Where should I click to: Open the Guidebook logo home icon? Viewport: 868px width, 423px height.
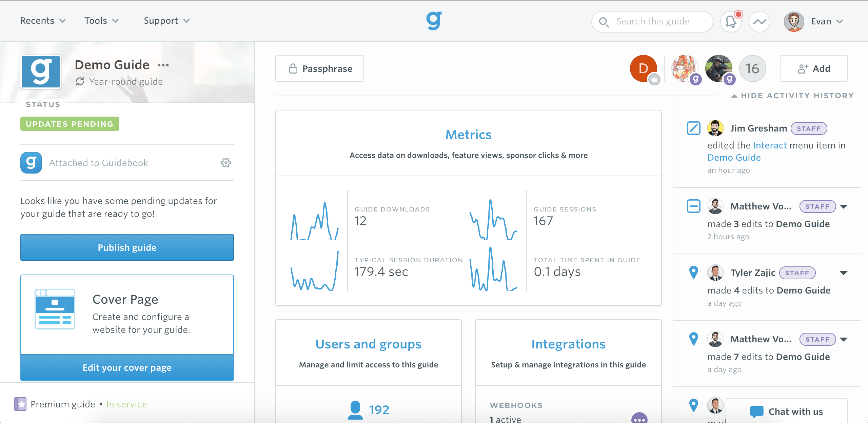pyautogui.click(x=434, y=21)
